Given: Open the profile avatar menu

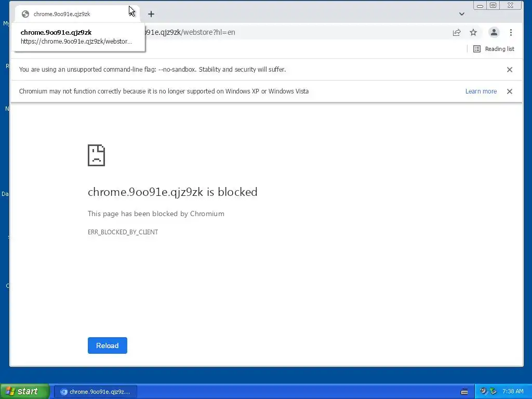Looking at the screenshot, I should click(494, 33).
